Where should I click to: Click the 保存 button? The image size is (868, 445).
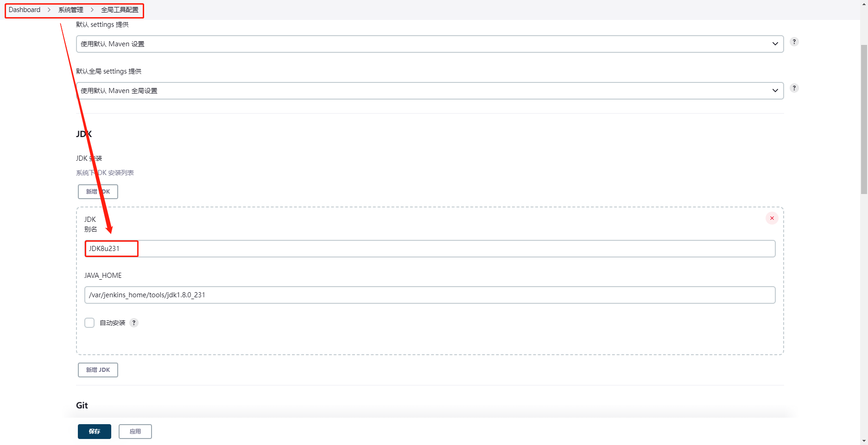pyautogui.click(x=95, y=432)
